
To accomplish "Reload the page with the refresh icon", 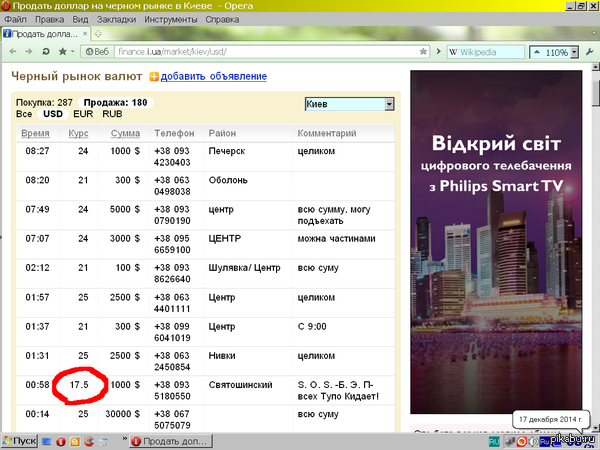I will coord(45,50).
